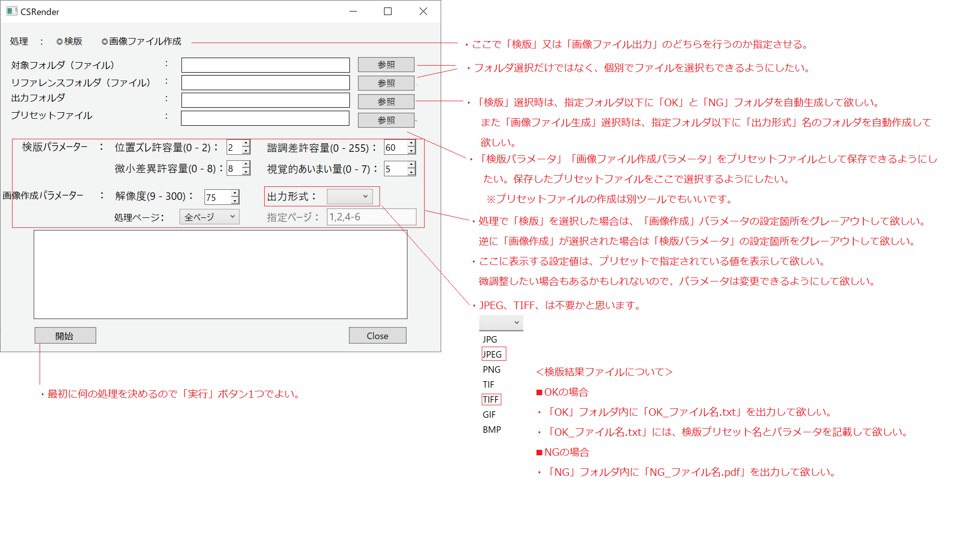Select the 検版 radio button
Image resolution: width=962 pixels, height=560 pixels.
coord(60,42)
